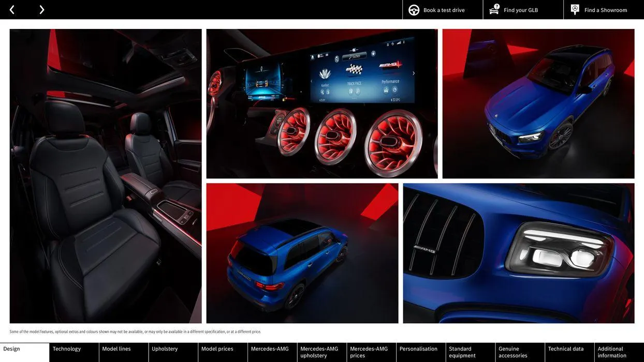Select the Model lines tab
Image resolution: width=644 pixels, height=362 pixels.
point(116,348)
